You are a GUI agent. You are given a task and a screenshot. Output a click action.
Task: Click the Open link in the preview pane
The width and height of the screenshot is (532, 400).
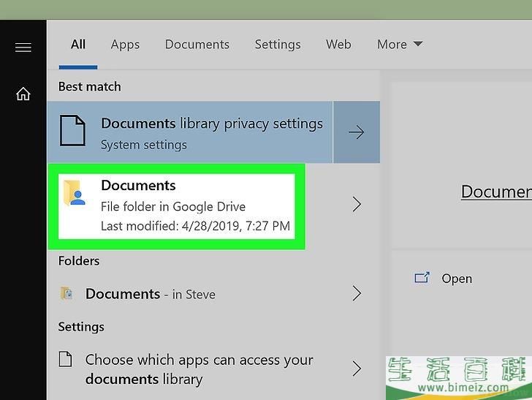click(x=457, y=279)
